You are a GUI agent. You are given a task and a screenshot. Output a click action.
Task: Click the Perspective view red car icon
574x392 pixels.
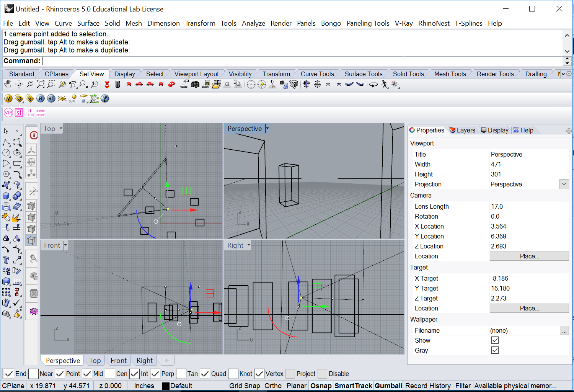coord(171,84)
